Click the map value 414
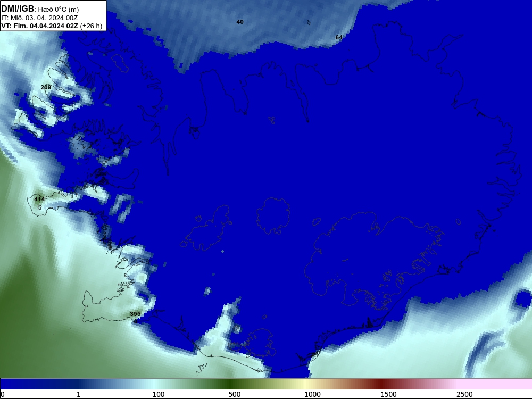 (x=39, y=199)
